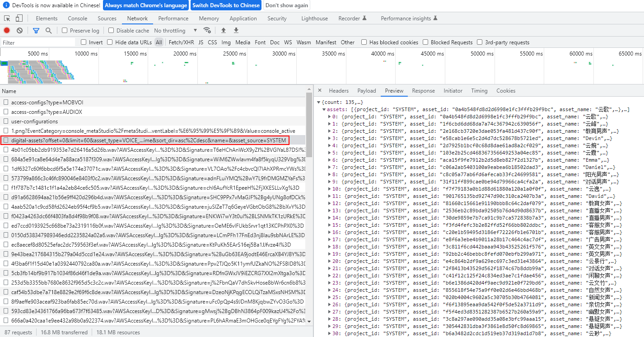Toggle the device toolbar icon

click(x=19, y=19)
